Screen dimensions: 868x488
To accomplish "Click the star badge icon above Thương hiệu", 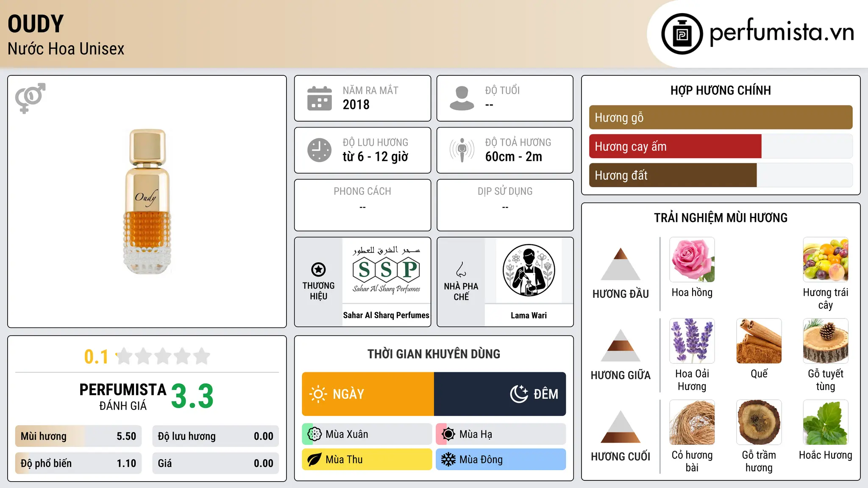I will pos(318,269).
